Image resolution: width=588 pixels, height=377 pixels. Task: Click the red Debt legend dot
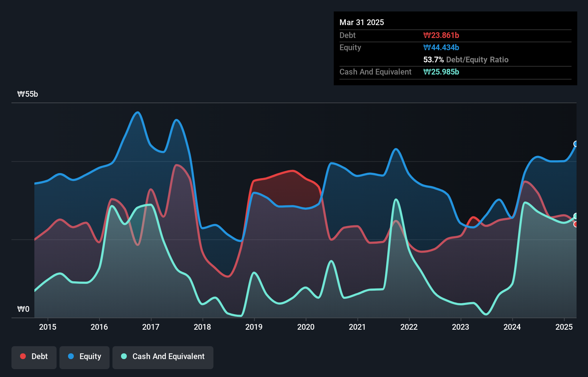23,356
